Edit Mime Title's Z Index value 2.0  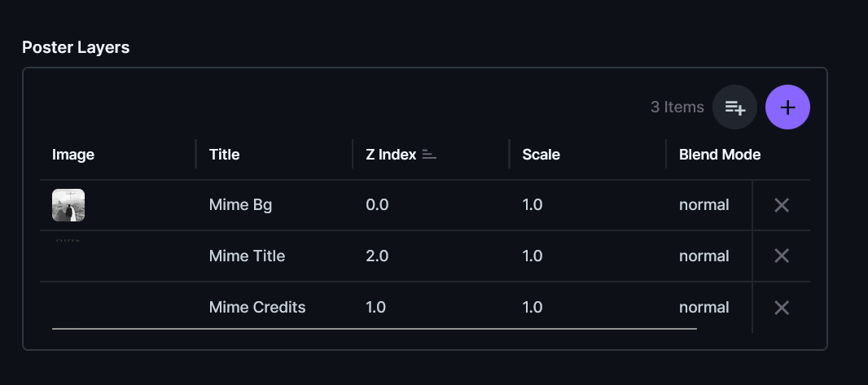378,256
